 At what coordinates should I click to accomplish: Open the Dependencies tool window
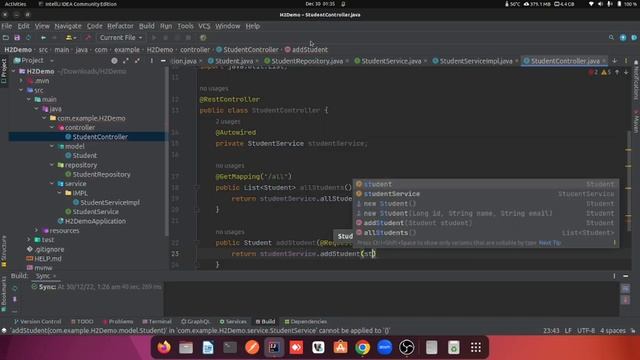pos(306,322)
